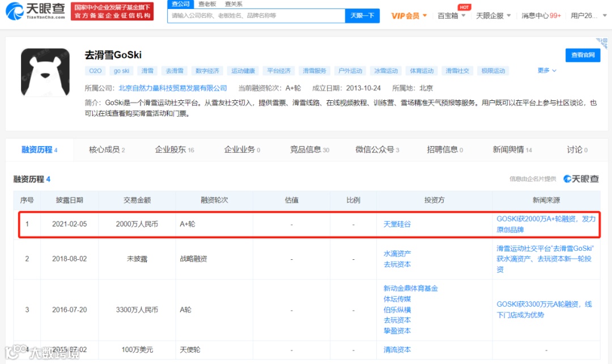
Task: Click the share icon at the card's top-right corner
Action: [x=602, y=42]
